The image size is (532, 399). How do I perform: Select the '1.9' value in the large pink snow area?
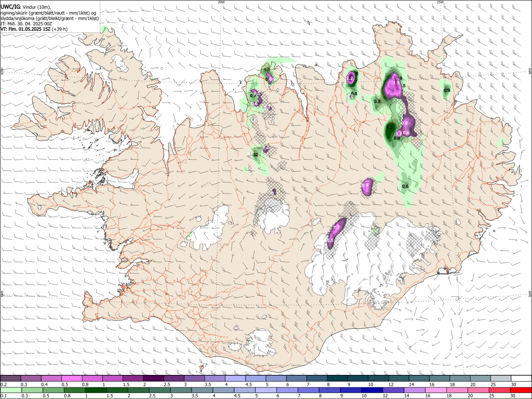pos(396,83)
